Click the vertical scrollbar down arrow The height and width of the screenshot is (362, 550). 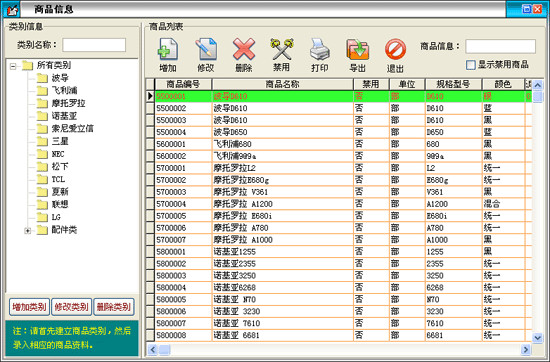[x=537, y=337]
